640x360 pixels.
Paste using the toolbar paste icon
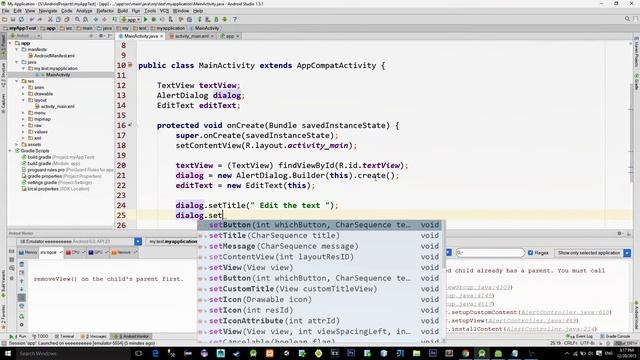click(x=67, y=19)
